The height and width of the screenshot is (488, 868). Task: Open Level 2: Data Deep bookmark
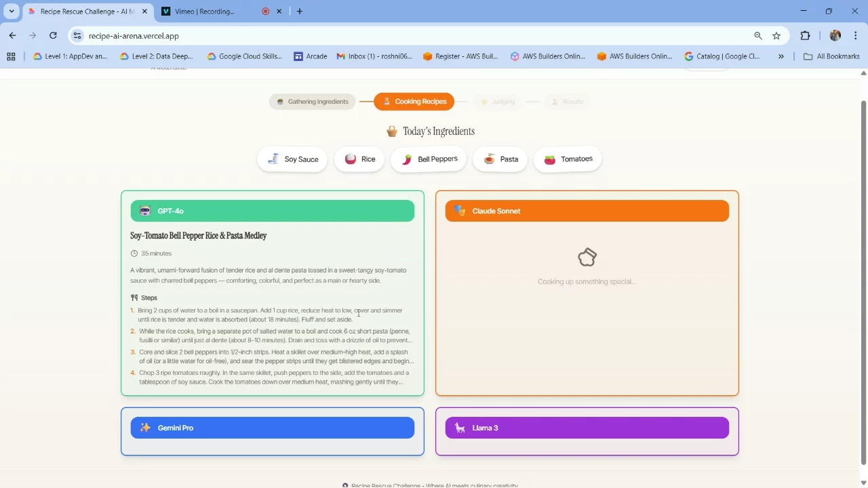(157, 56)
